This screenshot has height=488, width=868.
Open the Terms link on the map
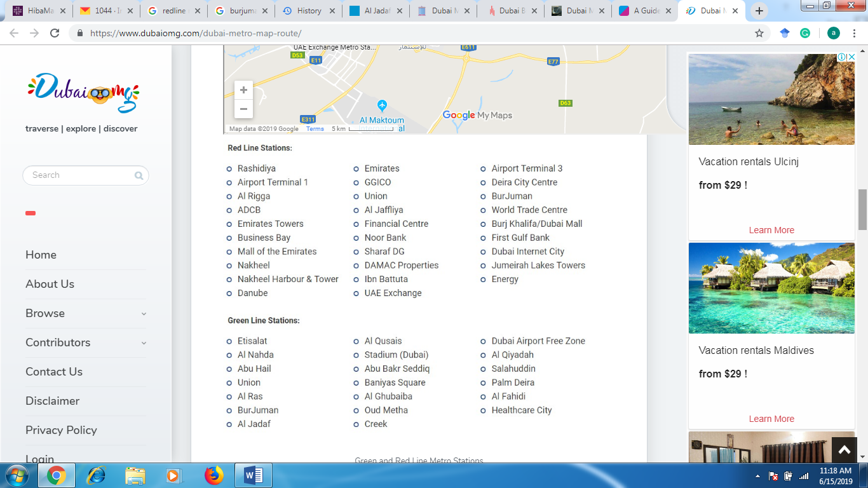point(315,128)
